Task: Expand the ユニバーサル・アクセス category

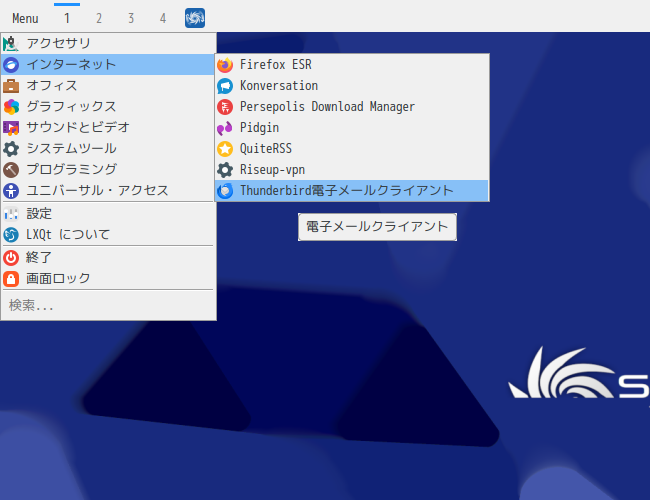Action: pyautogui.click(x=108, y=191)
